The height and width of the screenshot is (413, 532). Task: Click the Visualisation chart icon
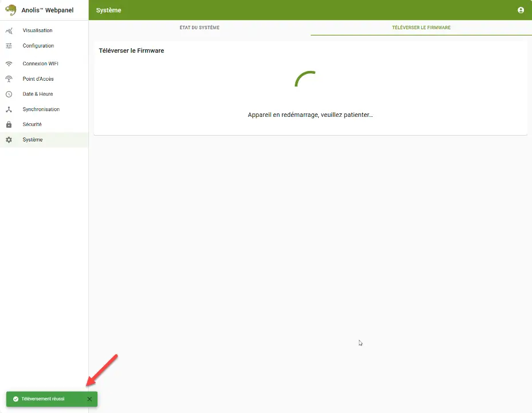[x=9, y=30]
